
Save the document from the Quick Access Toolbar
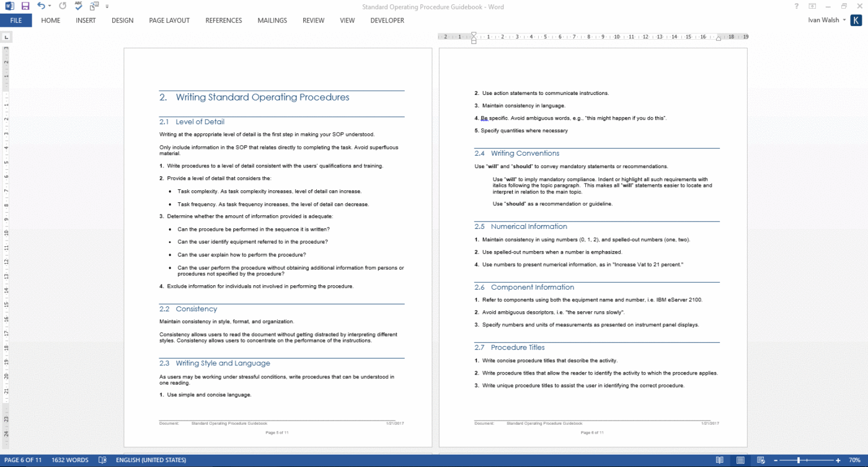25,6
